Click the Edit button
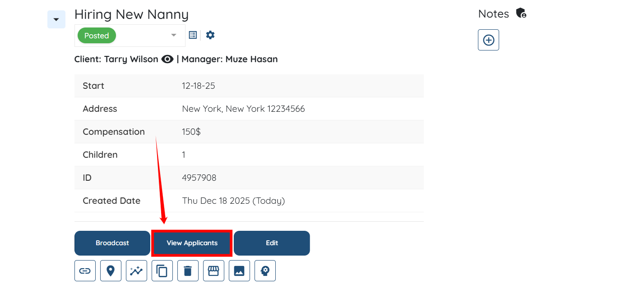Image resolution: width=644 pixels, height=293 pixels. [x=272, y=243]
